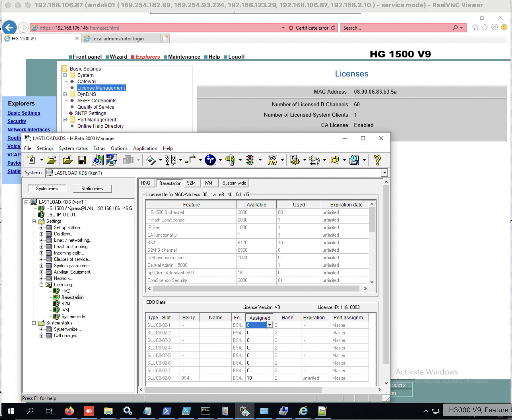This screenshot has width=512, height=420.
Task: Open Firefox from the taskbar
Action: [x=69, y=411]
